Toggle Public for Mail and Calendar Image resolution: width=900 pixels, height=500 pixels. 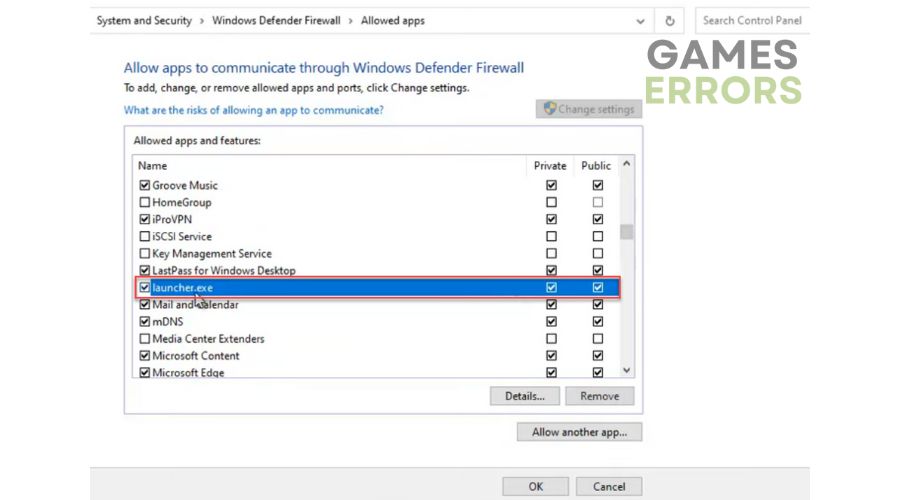tap(598, 304)
